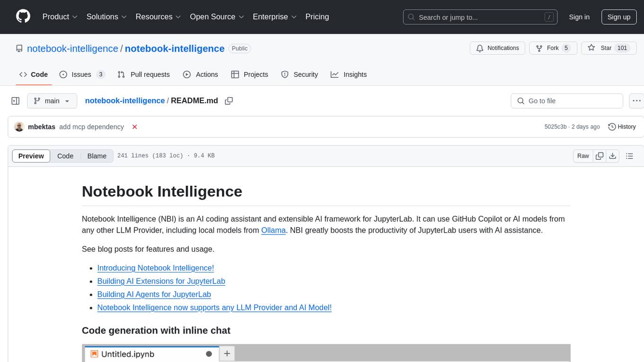Expand the Open Source menu
644x362 pixels.
click(x=217, y=17)
